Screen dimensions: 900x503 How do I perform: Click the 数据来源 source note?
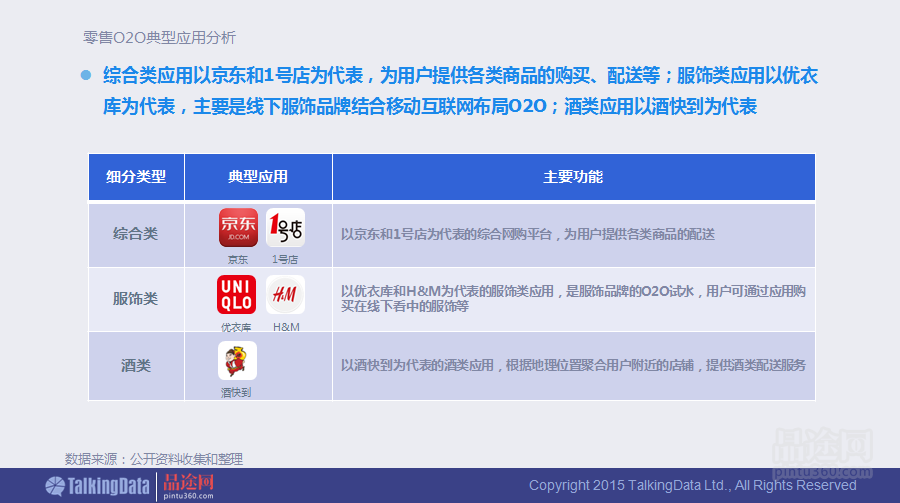pyautogui.click(x=154, y=459)
